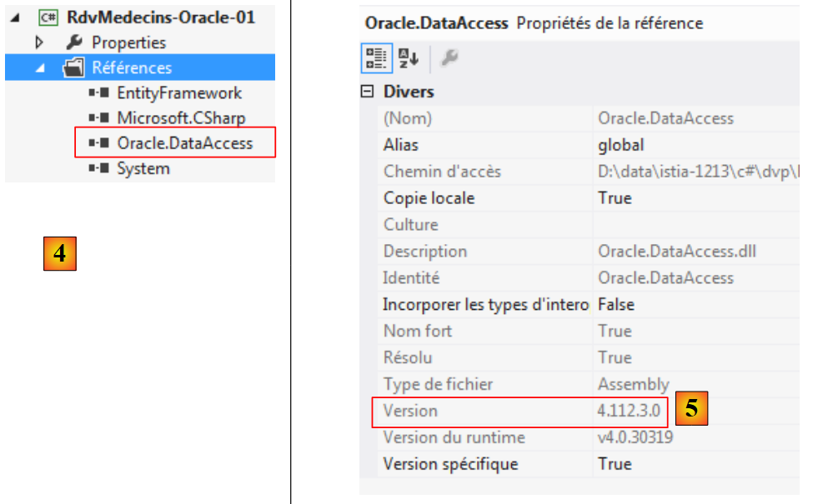Collapse the Divers category section
This screenshot has height=504, width=823.
click(x=368, y=92)
